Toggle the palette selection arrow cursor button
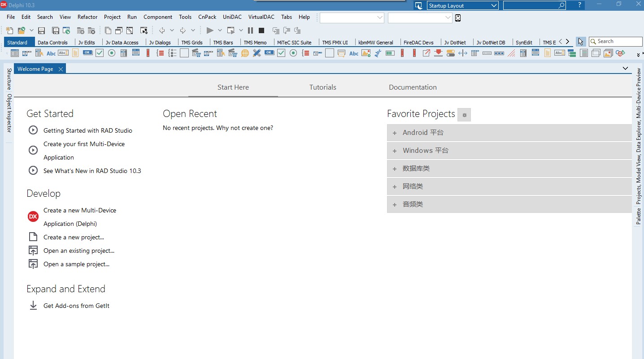Image resolution: width=644 pixels, height=359 pixels. (x=581, y=42)
